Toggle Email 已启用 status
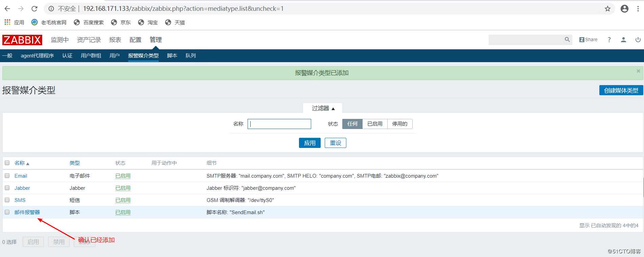644x257 pixels. tap(123, 176)
